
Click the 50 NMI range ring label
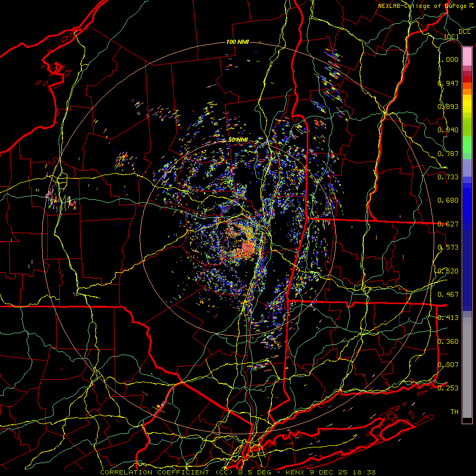(x=238, y=140)
